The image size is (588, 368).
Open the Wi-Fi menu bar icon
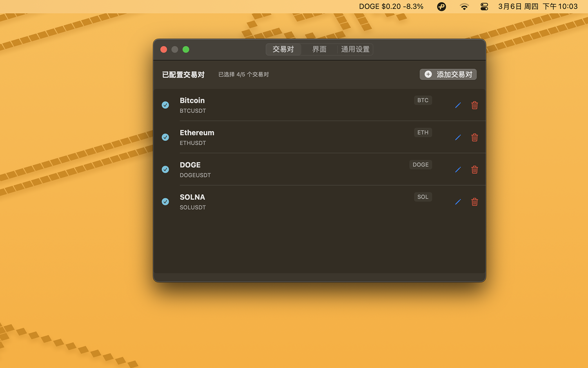click(464, 7)
